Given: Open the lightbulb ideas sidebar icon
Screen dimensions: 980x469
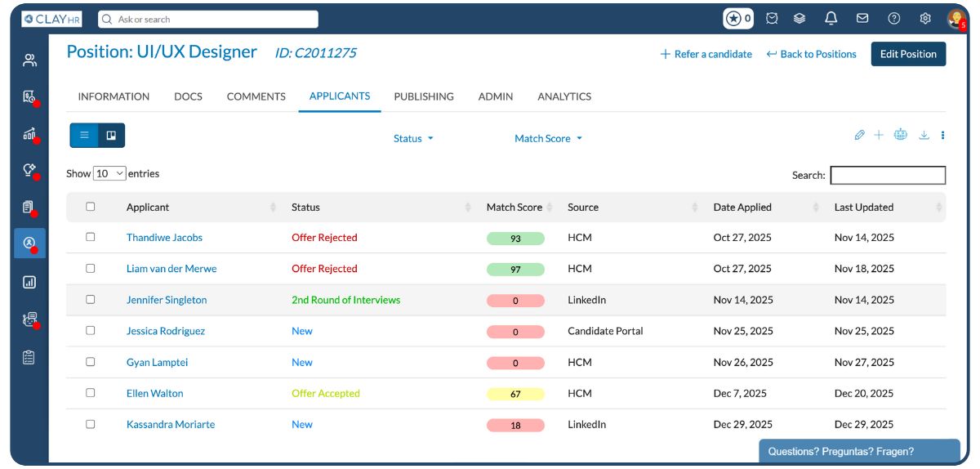Looking at the screenshot, I should (x=29, y=170).
